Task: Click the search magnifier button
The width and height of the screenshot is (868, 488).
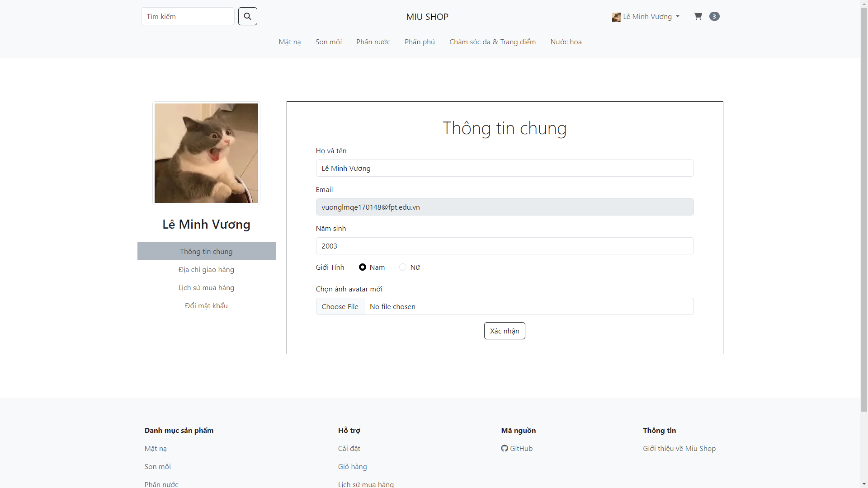Action: [x=247, y=16]
